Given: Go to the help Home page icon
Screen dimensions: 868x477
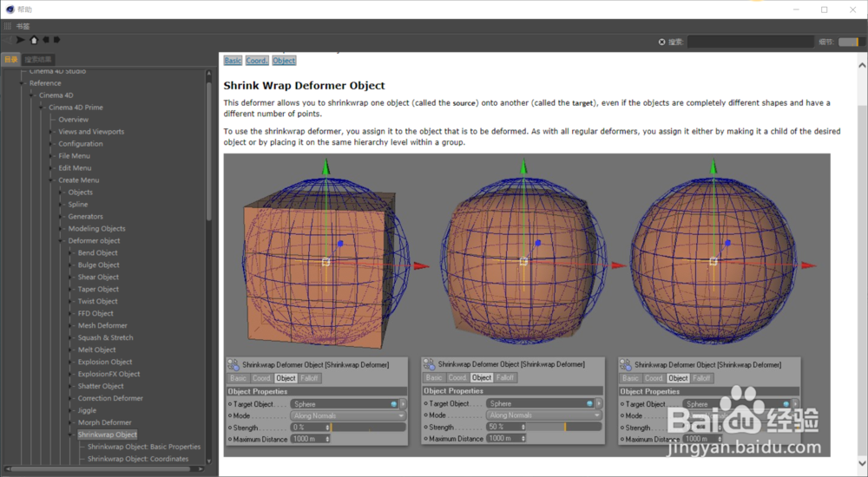Looking at the screenshot, I should [x=34, y=40].
